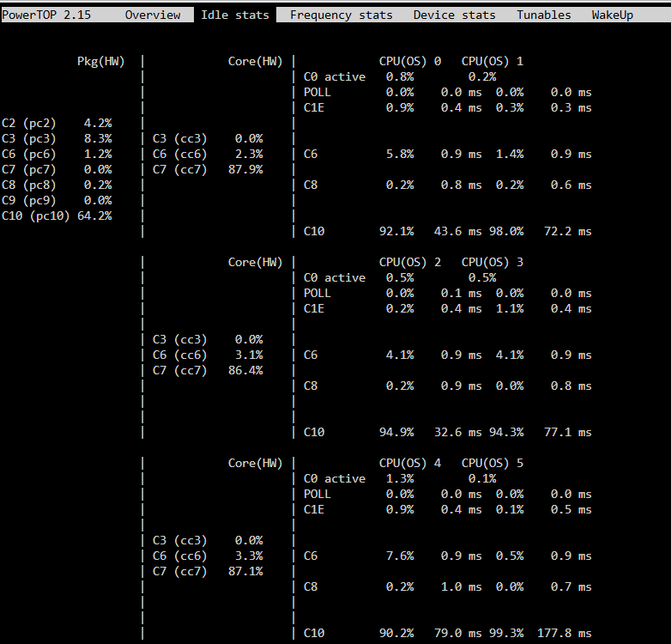
Task: Click the 77.1 ms C10 duration
Action: [x=568, y=432]
